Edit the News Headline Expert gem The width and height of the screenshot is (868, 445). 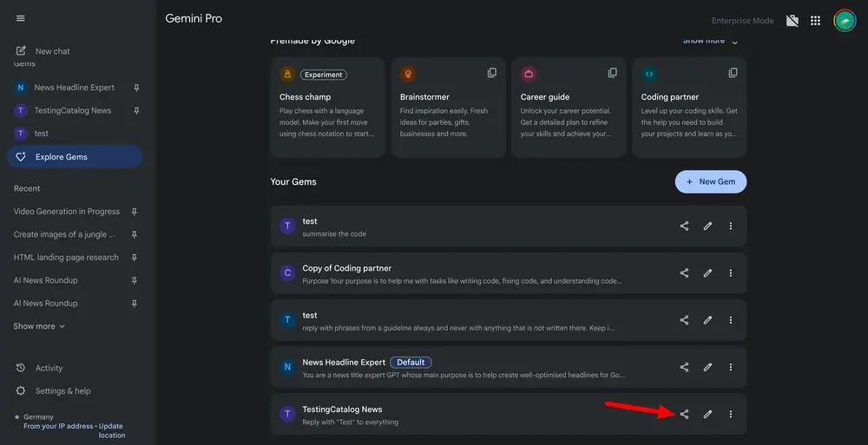(x=707, y=368)
